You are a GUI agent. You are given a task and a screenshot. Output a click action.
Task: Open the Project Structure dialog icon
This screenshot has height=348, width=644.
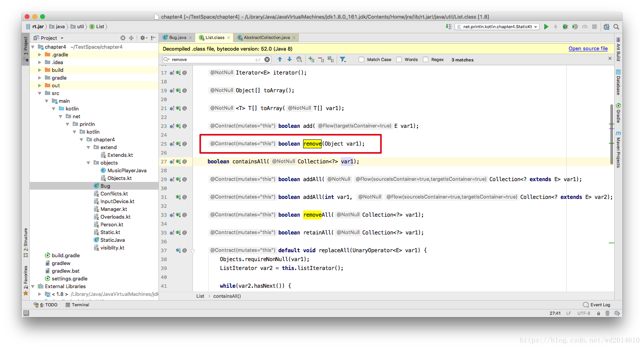(606, 27)
